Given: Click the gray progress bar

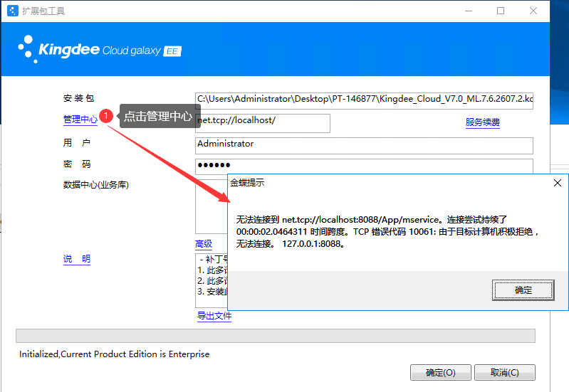Looking at the screenshot, I should pyautogui.click(x=275, y=336).
